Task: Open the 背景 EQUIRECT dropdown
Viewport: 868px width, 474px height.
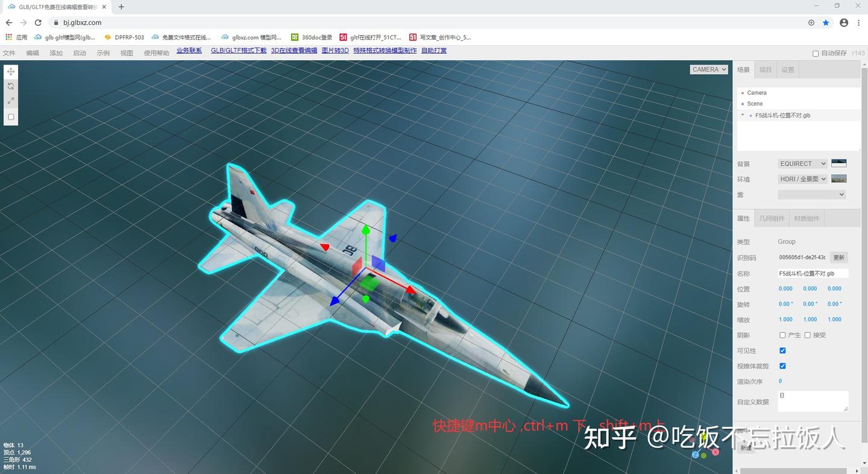Action: click(803, 163)
